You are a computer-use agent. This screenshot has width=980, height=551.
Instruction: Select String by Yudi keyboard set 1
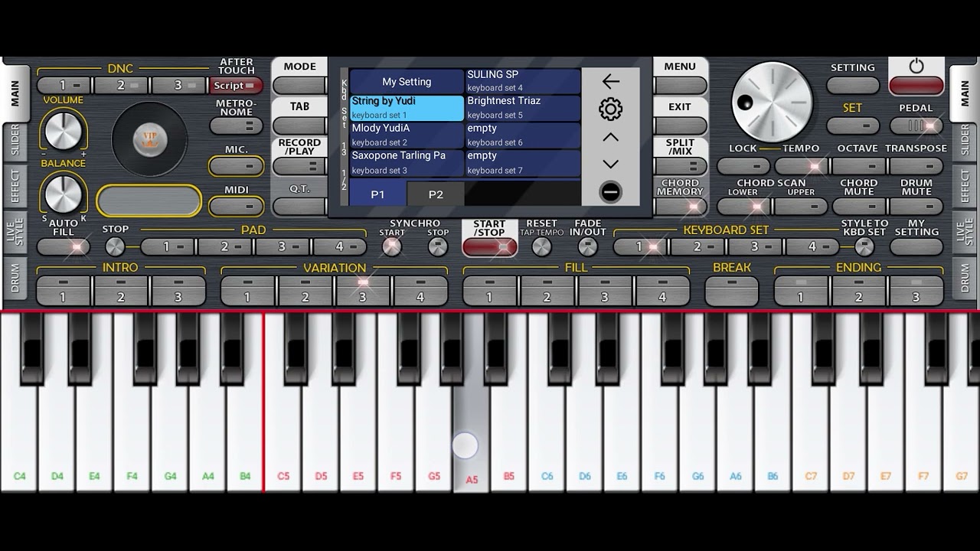click(x=407, y=108)
